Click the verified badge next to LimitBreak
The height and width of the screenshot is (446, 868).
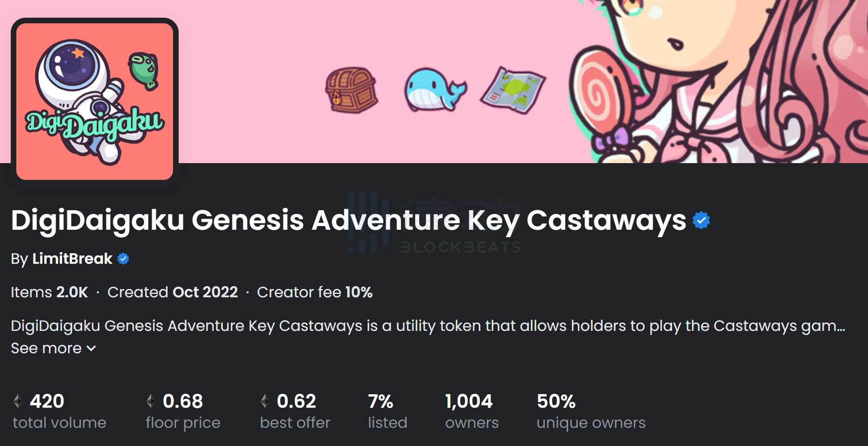123,260
